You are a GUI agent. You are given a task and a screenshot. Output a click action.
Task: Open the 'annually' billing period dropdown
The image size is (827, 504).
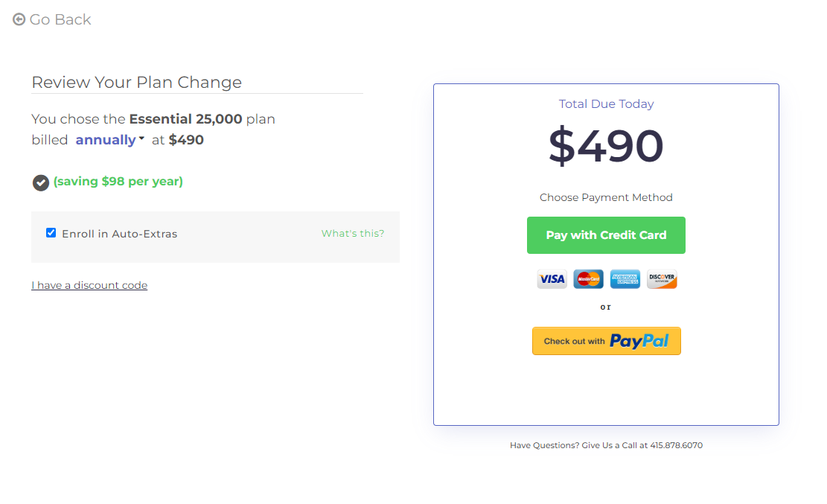(x=106, y=140)
